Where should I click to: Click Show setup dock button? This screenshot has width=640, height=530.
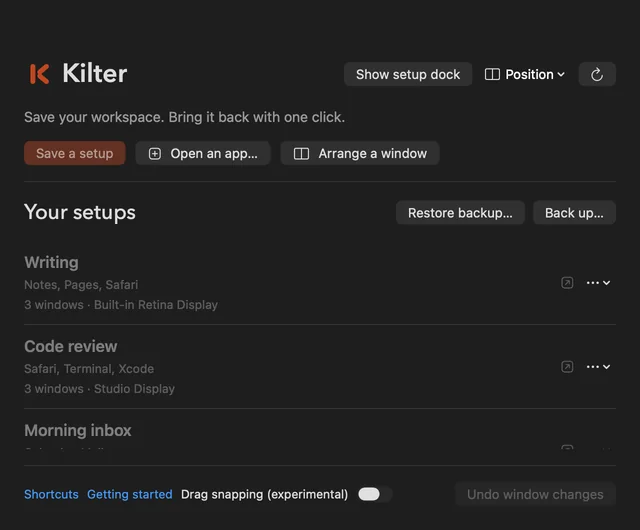(x=408, y=74)
